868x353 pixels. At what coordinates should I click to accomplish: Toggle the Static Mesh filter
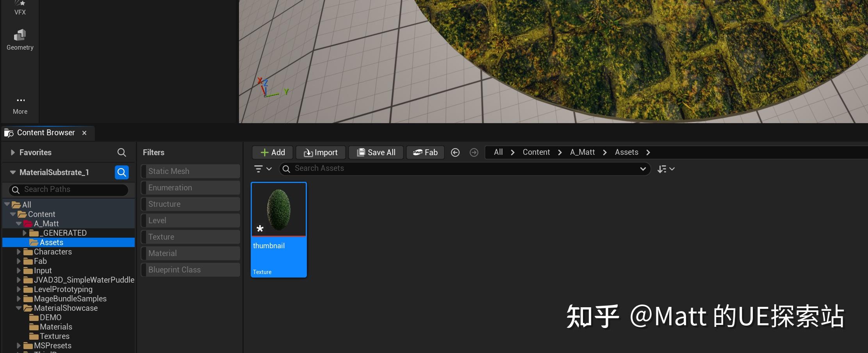point(190,171)
